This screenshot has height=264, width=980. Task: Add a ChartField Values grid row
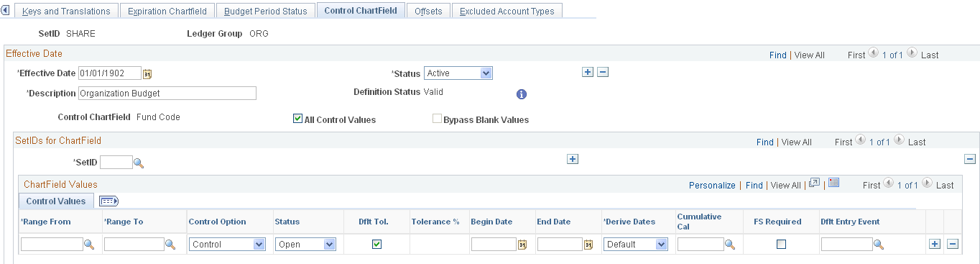coord(935,244)
